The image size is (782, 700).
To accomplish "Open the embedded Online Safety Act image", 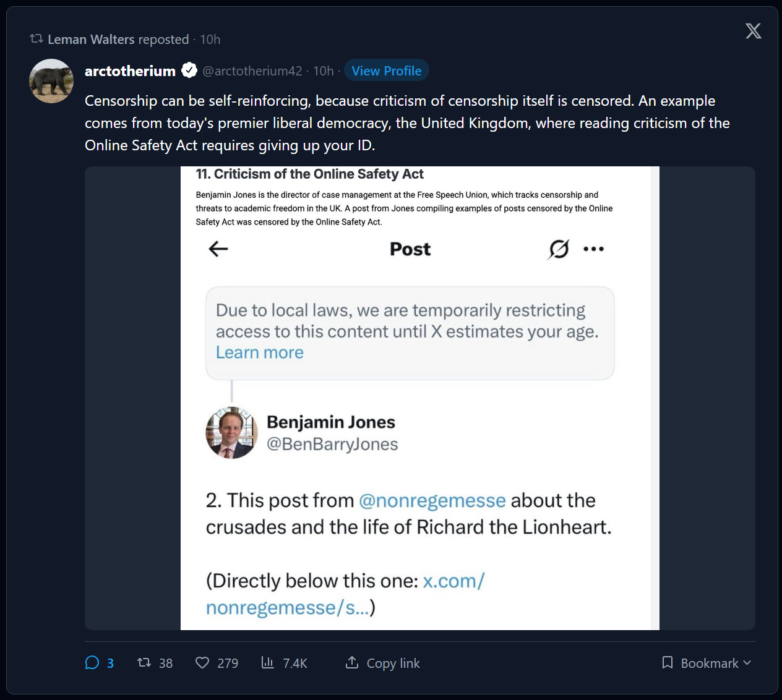I will point(420,398).
